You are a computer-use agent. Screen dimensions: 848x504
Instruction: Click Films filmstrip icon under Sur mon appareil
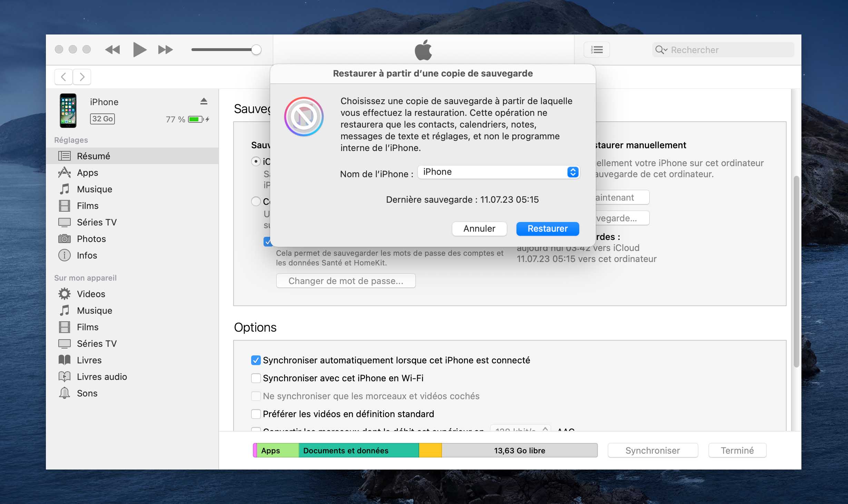click(65, 327)
